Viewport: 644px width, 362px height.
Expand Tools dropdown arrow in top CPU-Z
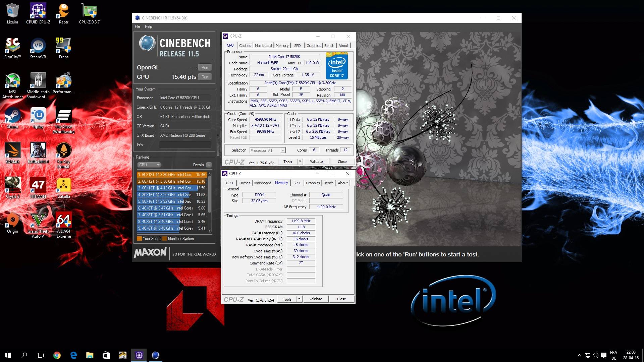click(x=300, y=162)
